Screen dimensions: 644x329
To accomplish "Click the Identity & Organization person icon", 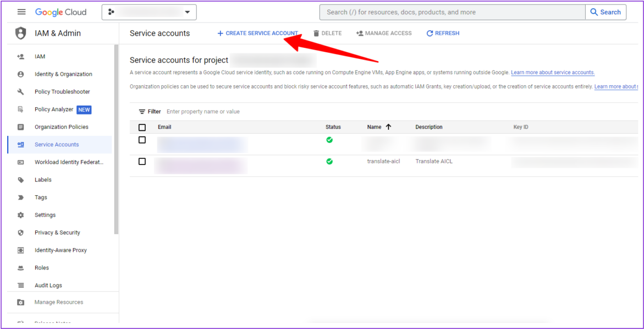I will tap(20, 74).
